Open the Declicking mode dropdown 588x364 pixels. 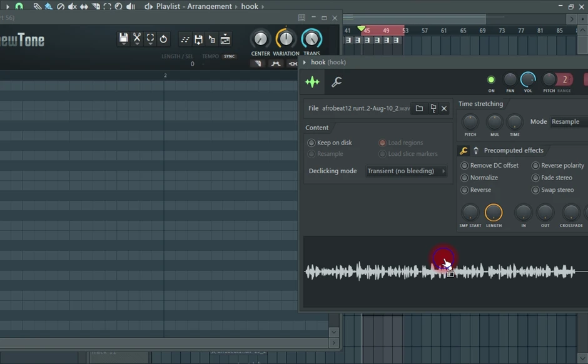click(x=406, y=171)
